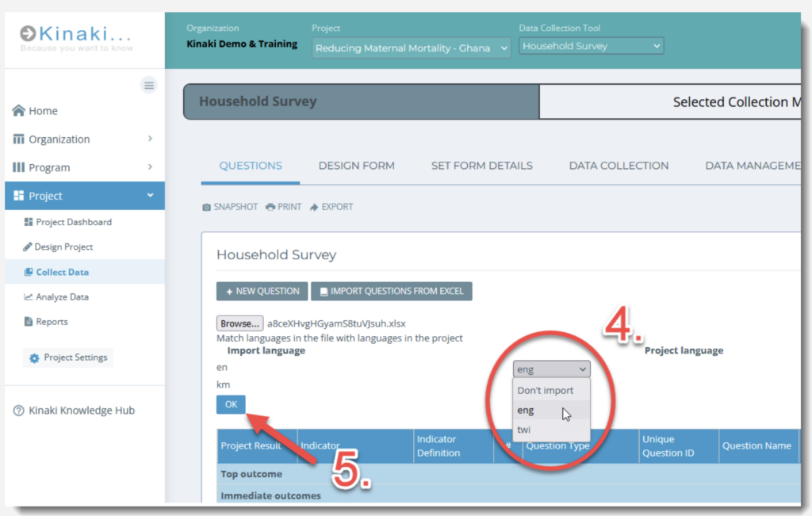The image size is (812, 516).
Task: Click the Print link
Action: tap(283, 207)
